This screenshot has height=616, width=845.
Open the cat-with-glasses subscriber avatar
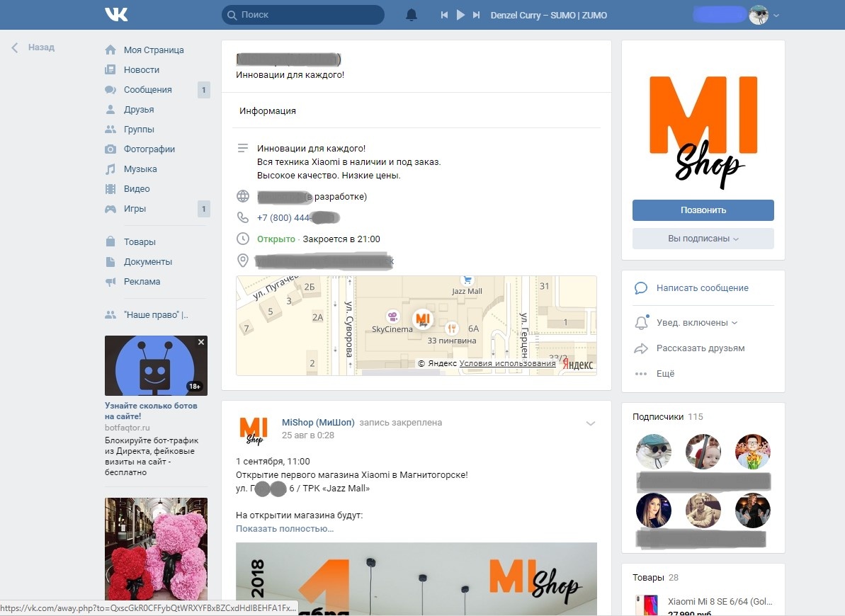pos(654,452)
